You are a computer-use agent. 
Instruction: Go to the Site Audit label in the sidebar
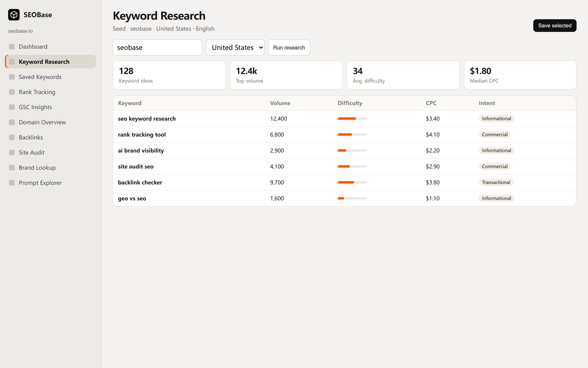(x=32, y=152)
